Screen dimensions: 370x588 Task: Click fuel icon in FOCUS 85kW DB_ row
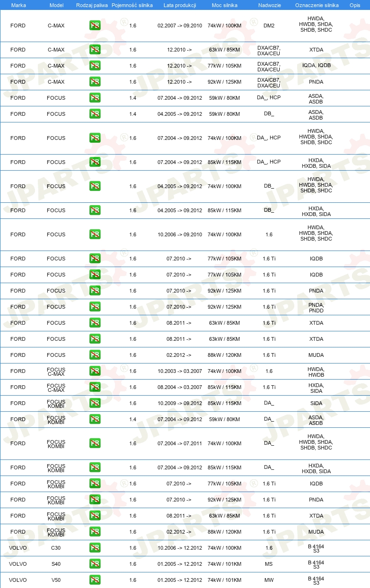[x=95, y=210]
